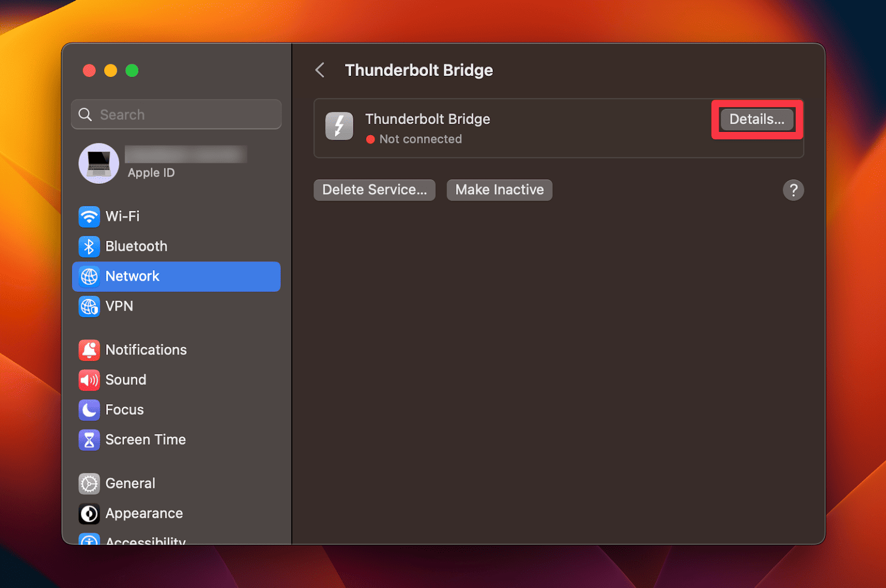
Task: Navigate back using the chevron arrow
Action: click(320, 70)
